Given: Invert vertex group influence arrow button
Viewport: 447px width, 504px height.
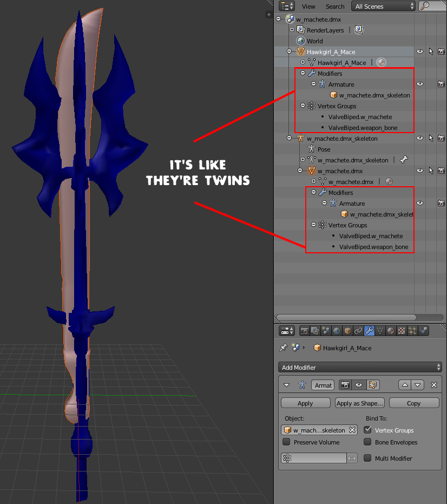Looking at the screenshot, I should pyautogui.click(x=352, y=458).
